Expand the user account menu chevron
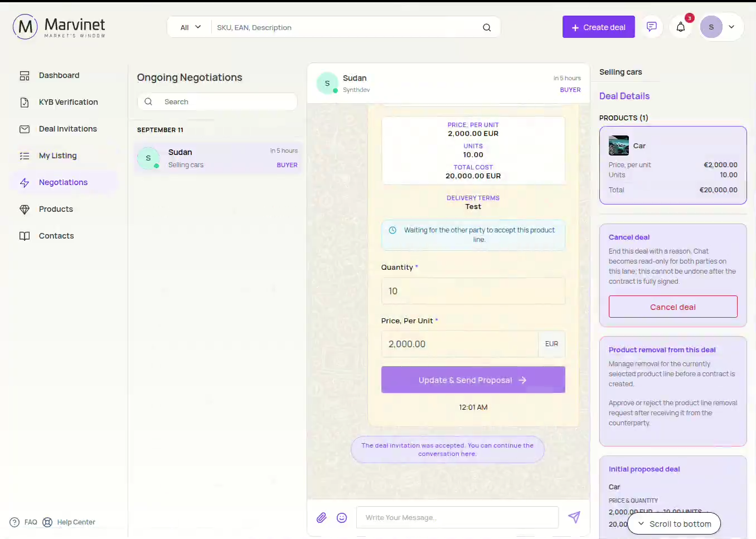Image resolution: width=756 pixels, height=539 pixels. coord(731,27)
